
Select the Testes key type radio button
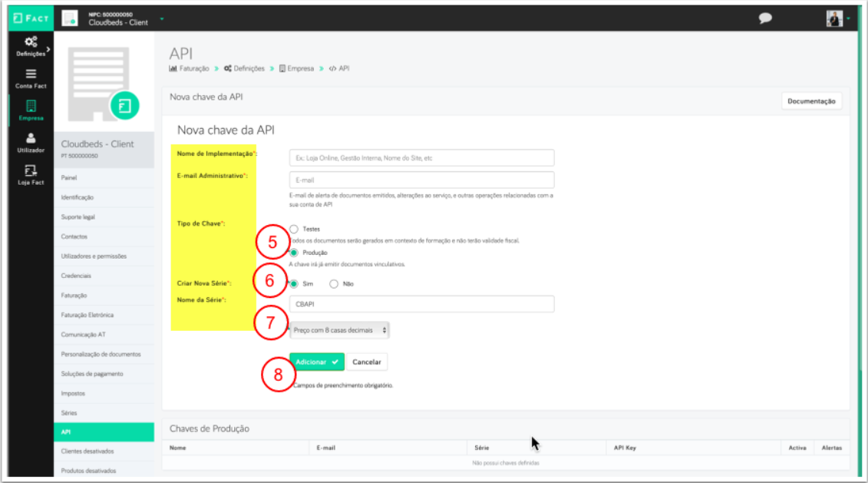coord(294,229)
